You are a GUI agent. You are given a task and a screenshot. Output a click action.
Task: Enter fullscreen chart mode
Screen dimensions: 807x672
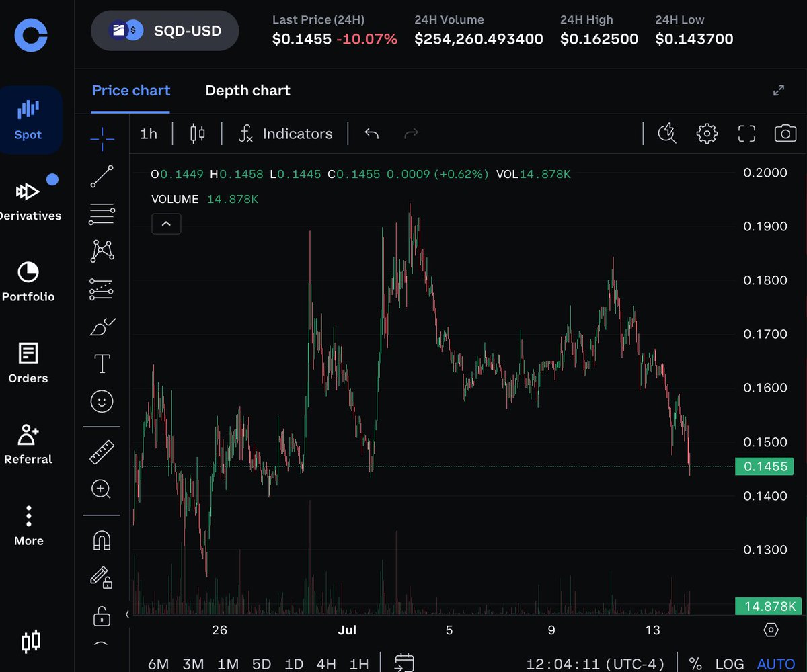(746, 134)
